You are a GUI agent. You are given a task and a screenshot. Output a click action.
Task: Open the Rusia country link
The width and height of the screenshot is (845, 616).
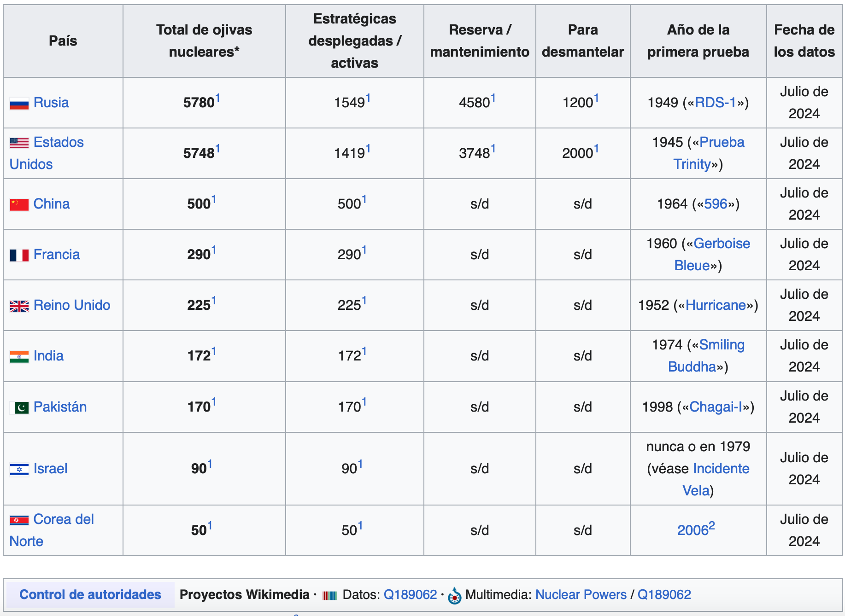51,103
